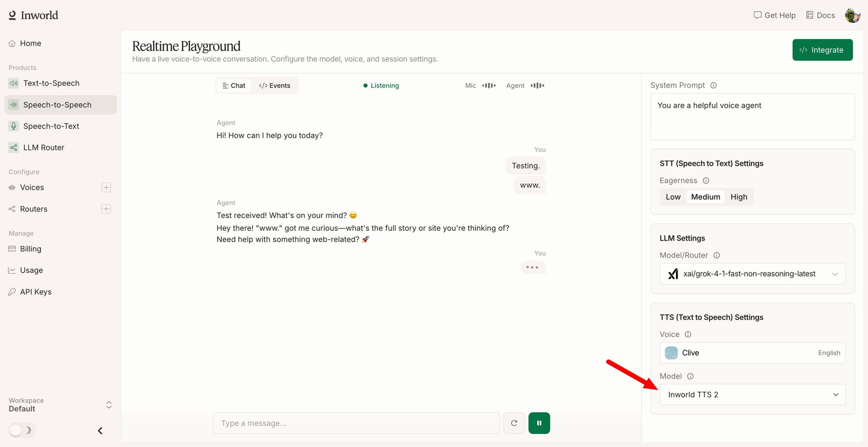Viewport: 868px width, 447px height.
Task: Click the Listening status indicator
Action: tap(381, 85)
